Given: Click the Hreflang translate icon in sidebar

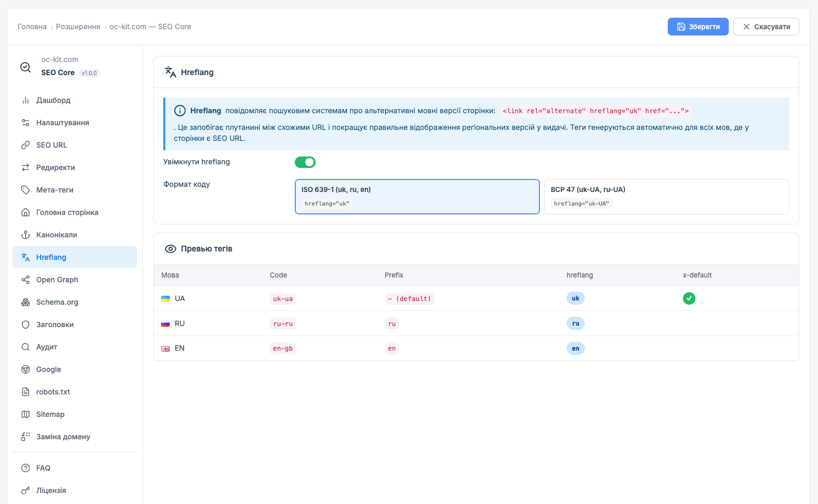Looking at the screenshot, I should [x=26, y=257].
